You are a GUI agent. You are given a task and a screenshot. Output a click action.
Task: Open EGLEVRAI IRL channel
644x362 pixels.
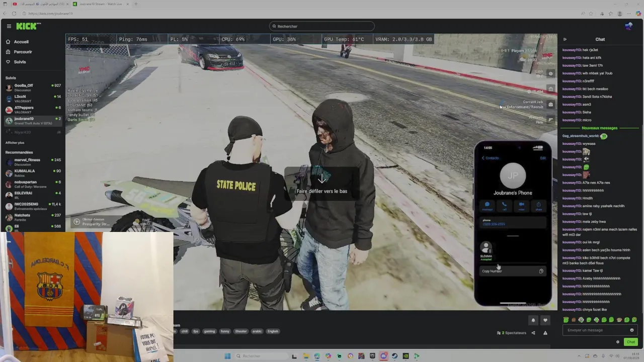(33, 195)
